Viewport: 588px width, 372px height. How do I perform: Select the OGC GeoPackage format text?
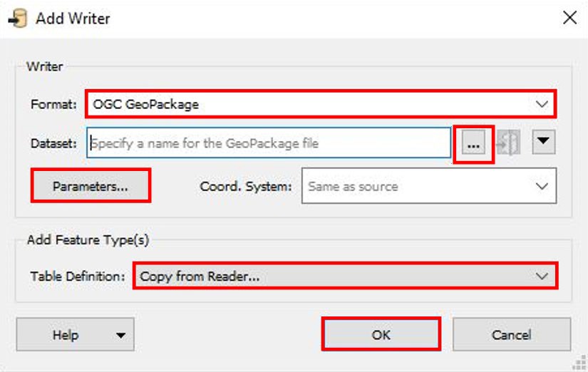[x=145, y=104]
